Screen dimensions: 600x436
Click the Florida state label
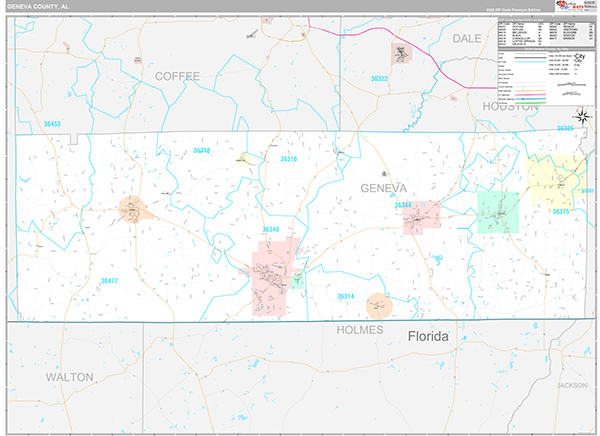(x=428, y=336)
